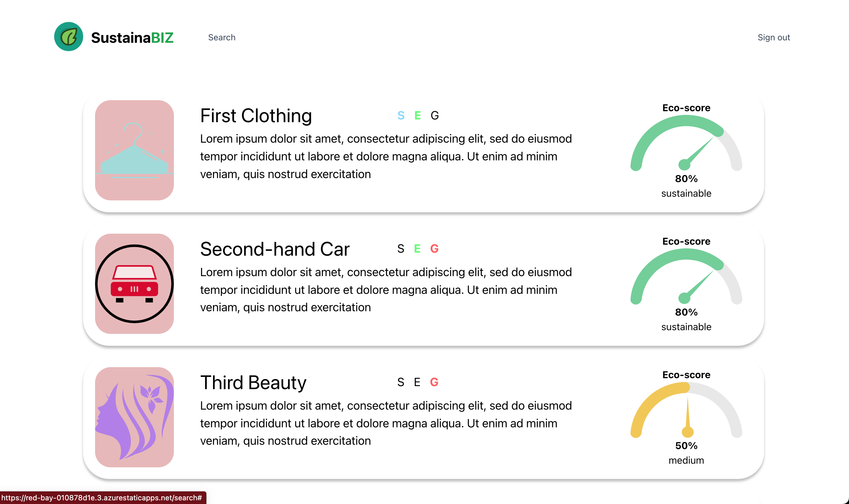Open the Second-hand Car title
The width and height of the screenshot is (849, 504).
click(274, 249)
